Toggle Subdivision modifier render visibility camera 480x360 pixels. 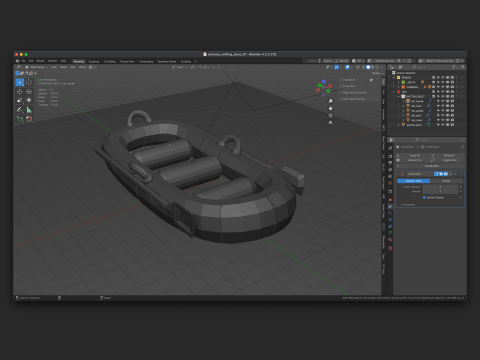click(x=446, y=174)
